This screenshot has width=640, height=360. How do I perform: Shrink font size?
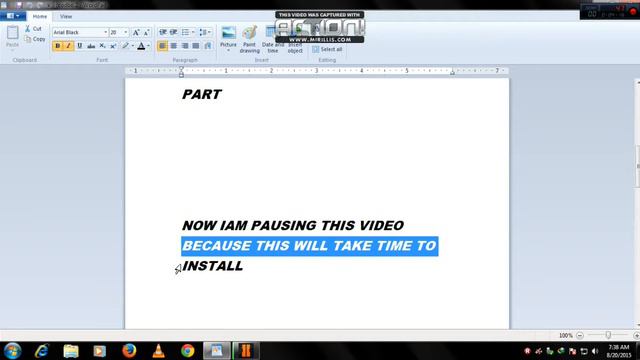147,32
